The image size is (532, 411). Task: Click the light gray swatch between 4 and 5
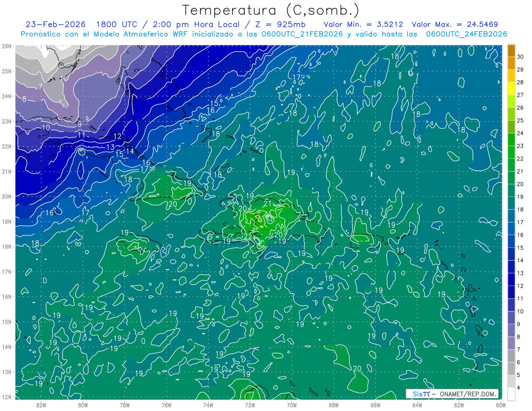(511, 381)
